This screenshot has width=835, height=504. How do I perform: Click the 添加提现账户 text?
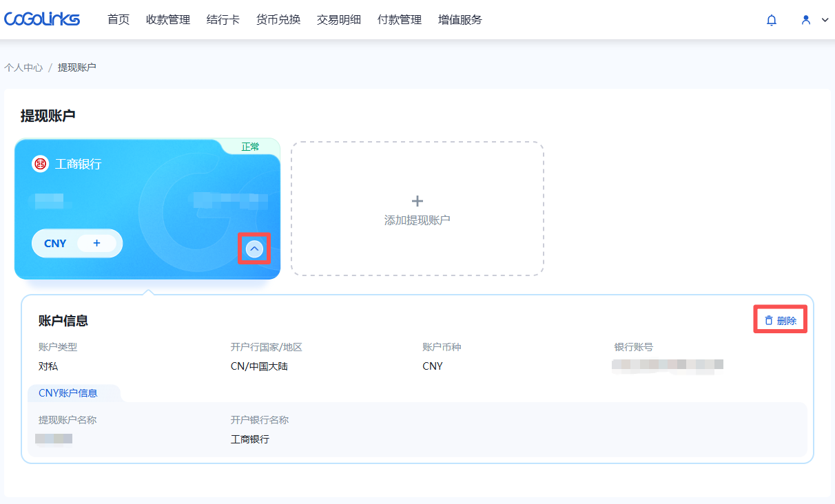pyautogui.click(x=417, y=220)
